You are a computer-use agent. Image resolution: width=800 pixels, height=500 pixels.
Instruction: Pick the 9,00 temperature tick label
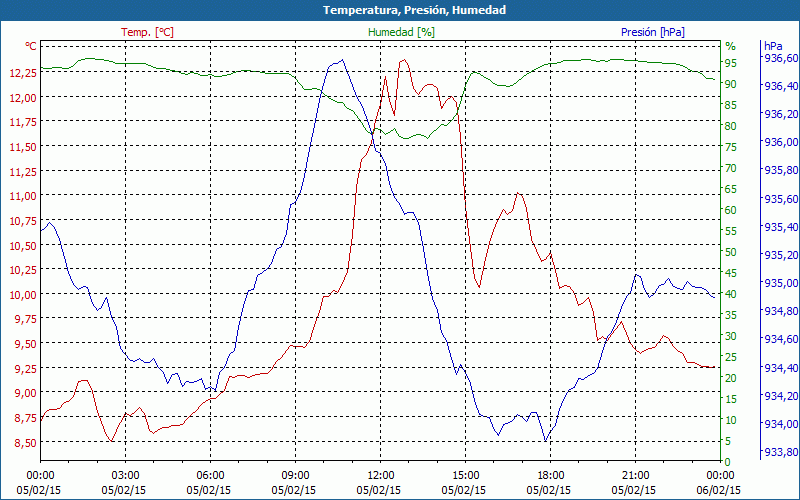click(26, 393)
